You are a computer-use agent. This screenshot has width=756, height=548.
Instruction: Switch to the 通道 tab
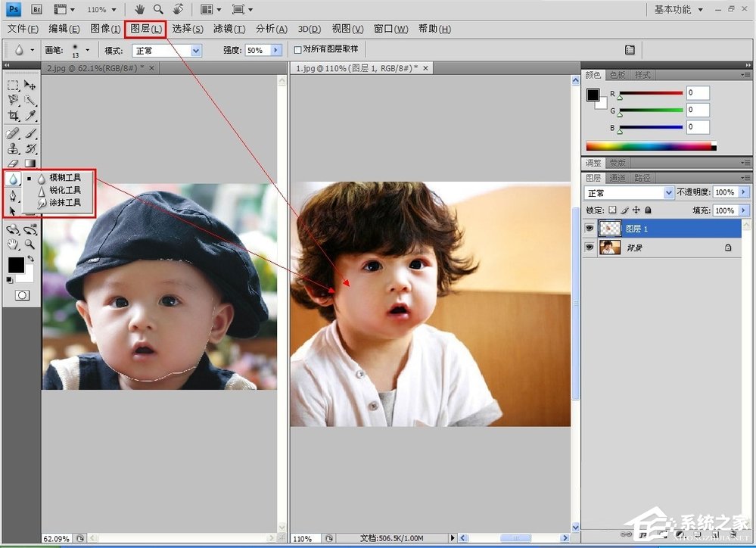[618, 178]
